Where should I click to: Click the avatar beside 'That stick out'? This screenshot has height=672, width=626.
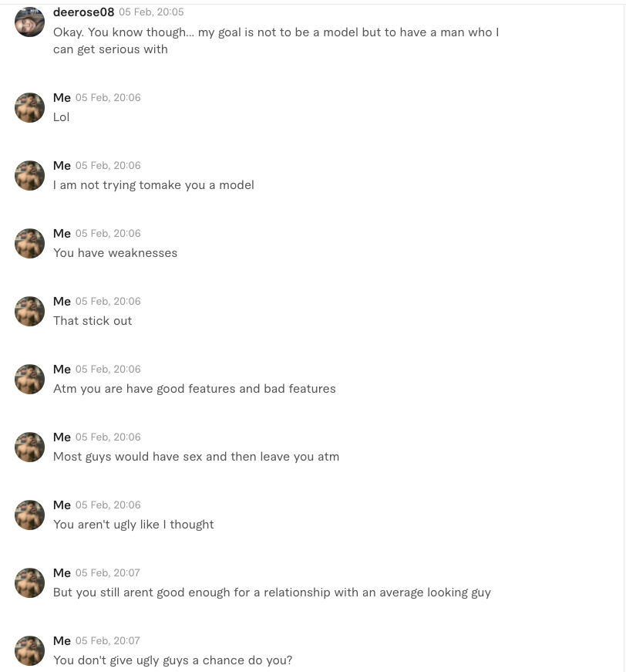coord(29,311)
